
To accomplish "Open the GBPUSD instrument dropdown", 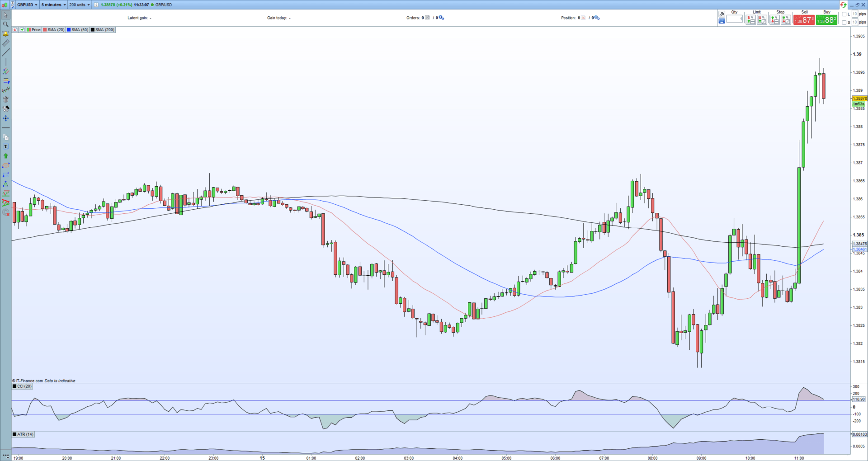I will [28, 5].
